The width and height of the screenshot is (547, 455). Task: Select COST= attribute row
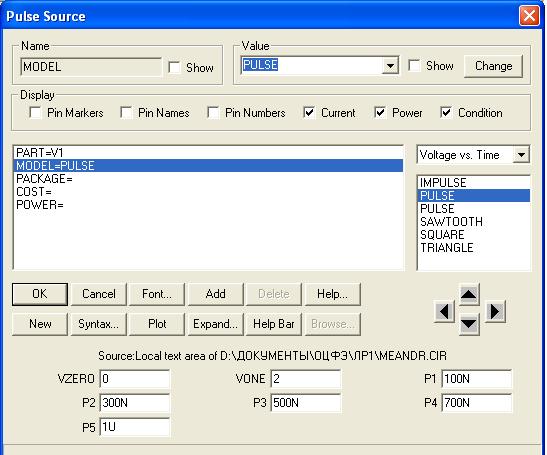[x=208, y=192]
